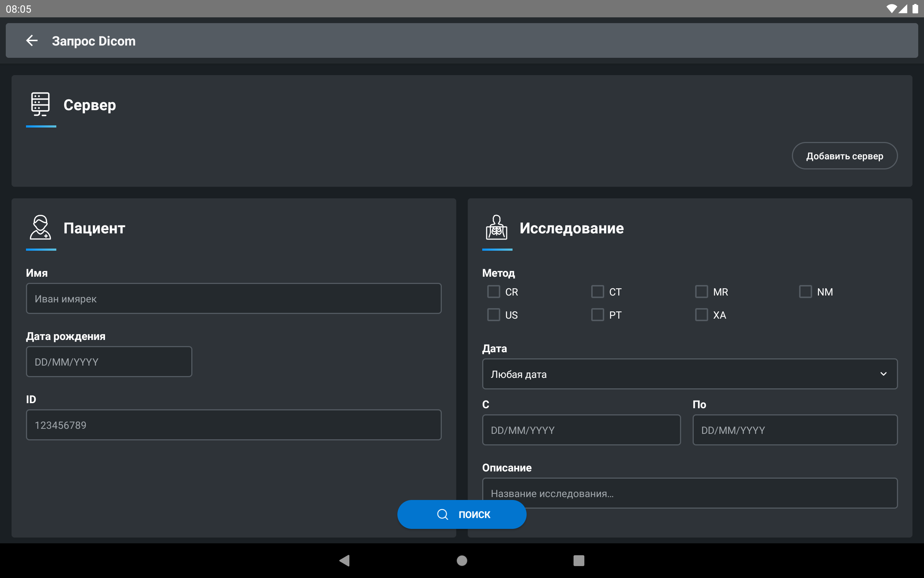Focus the 'Описание' study name field
Viewport: 924px width, 578px height.
click(x=689, y=493)
